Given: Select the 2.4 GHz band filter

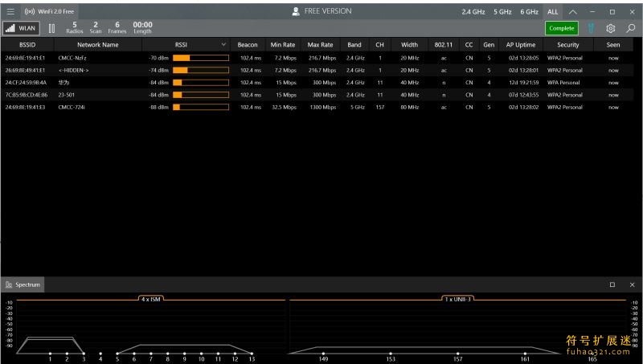Looking at the screenshot, I should tap(473, 12).
